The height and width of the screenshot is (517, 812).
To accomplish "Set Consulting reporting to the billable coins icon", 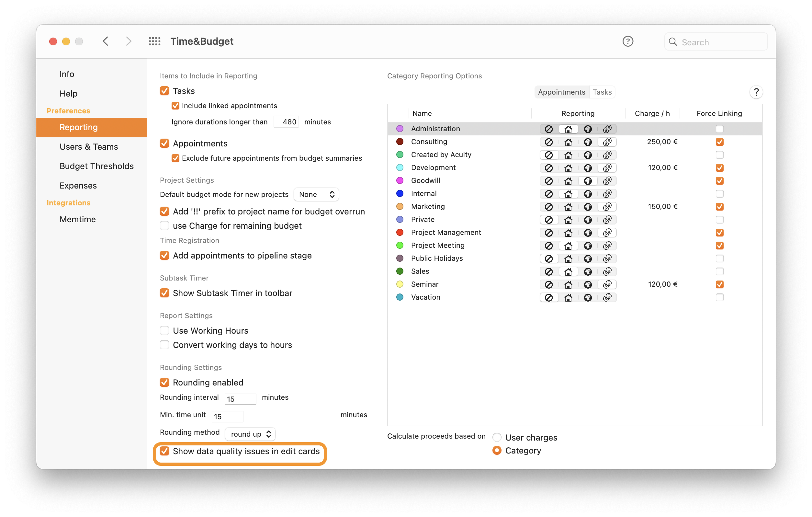I will 607,142.
